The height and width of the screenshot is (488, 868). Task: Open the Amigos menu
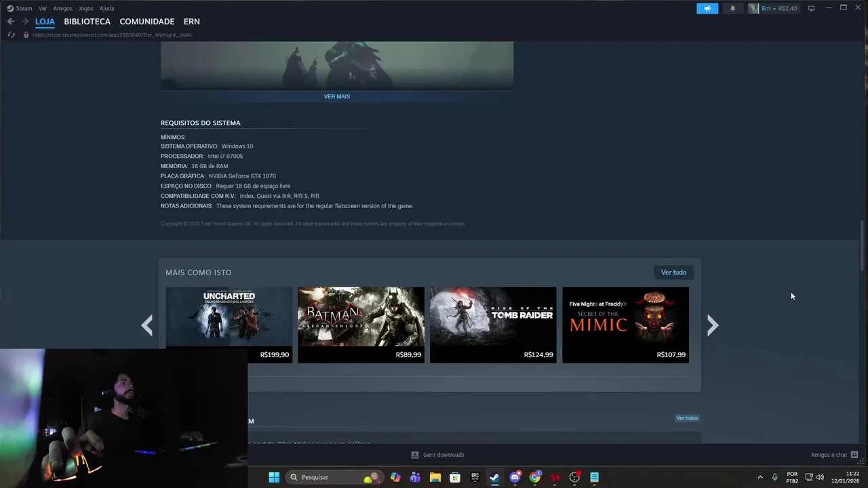tap(62, 8)
